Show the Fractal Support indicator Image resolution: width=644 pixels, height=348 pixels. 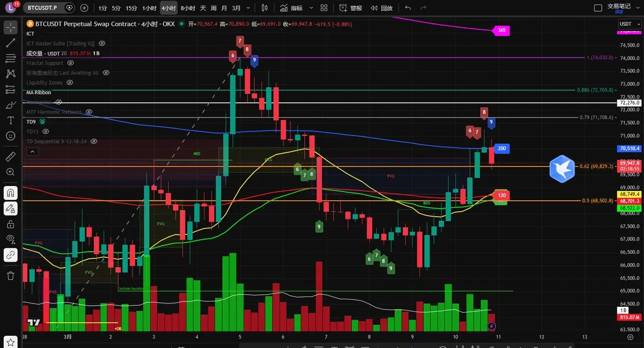pyautogui.click(x=71, y=63)
